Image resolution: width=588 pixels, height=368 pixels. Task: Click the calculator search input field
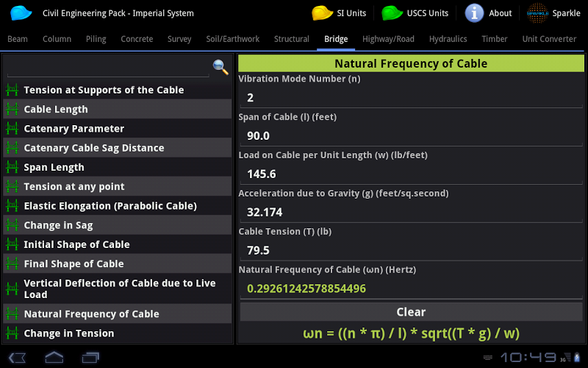pyautogui.click(x=108, y=68)
